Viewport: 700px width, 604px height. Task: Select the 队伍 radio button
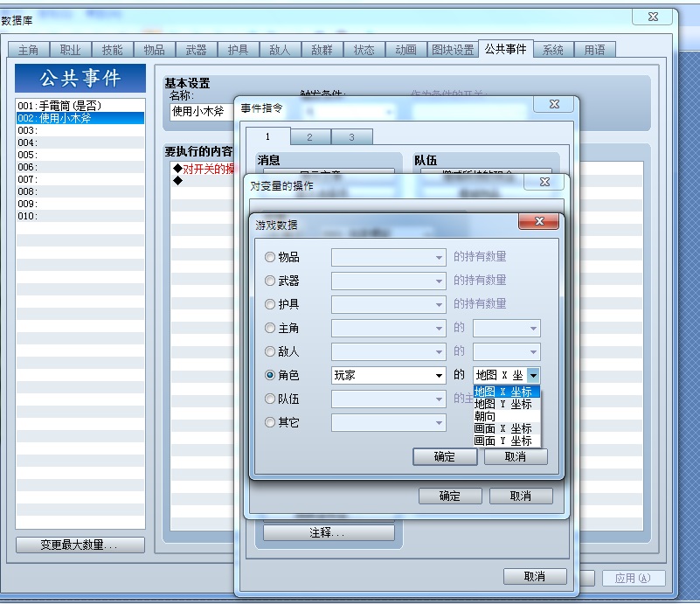tap(270, 399)
